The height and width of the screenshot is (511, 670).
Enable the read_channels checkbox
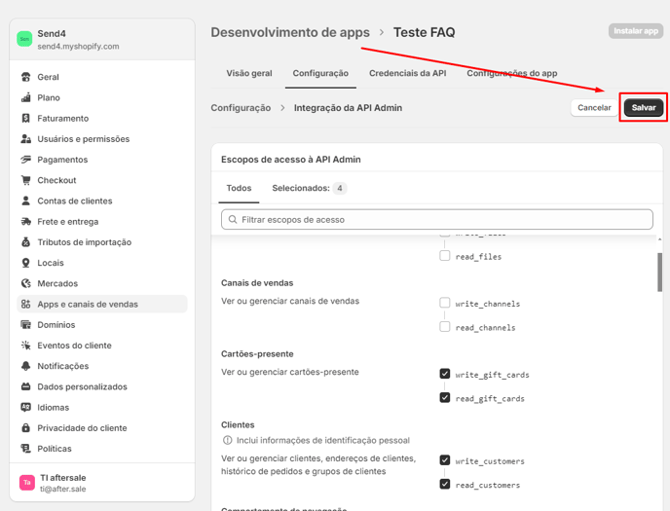[444, 327]
